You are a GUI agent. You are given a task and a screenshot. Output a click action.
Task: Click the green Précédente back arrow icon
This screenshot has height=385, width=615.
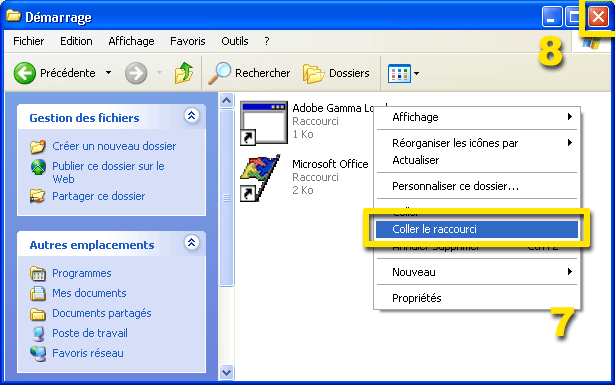point(25,73)
